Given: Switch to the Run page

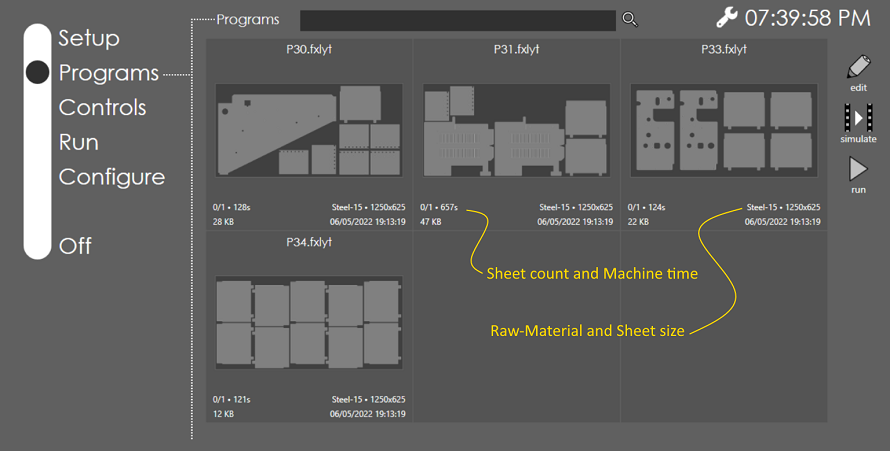Looking at the screenshot, I should coord(78,142).
